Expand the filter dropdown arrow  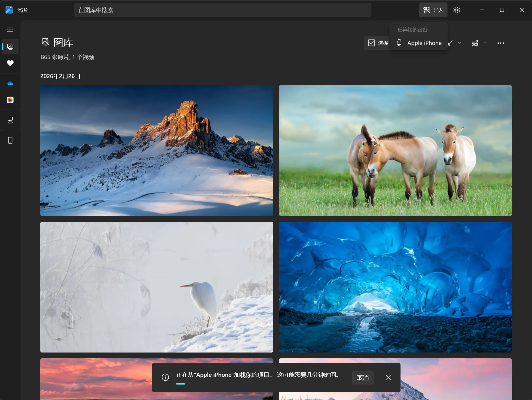pos(459,43)
